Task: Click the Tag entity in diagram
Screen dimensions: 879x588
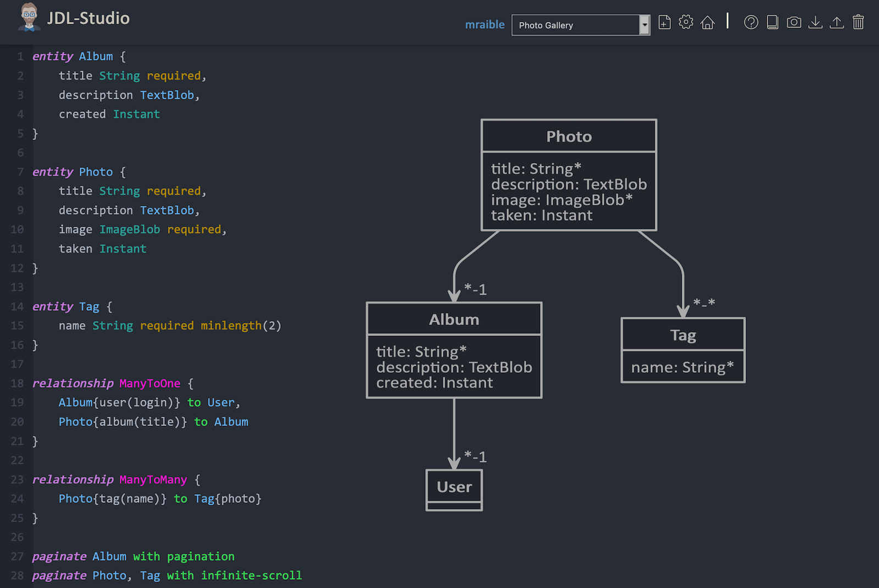Action: pos(683,350)
